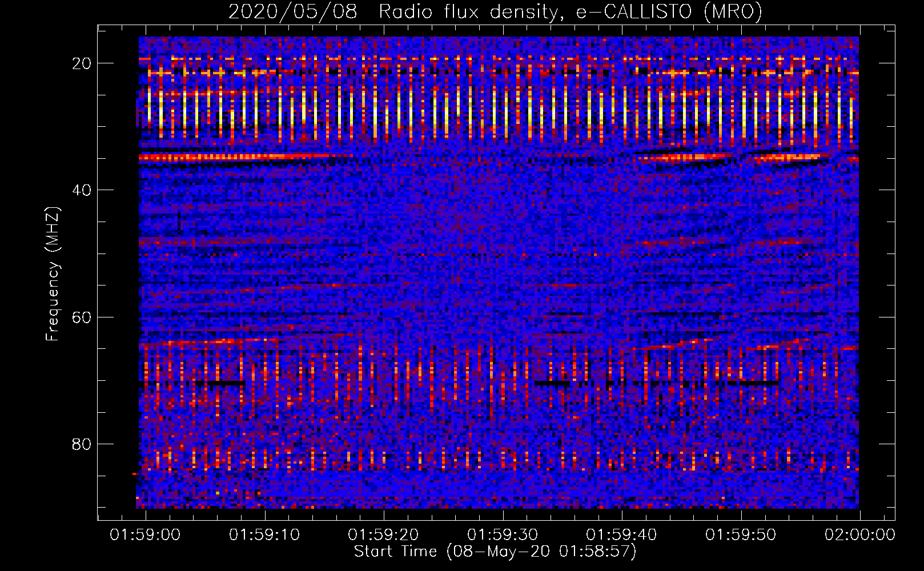Click the 'Frequency (MHZ)' axis label
Image resolution: width=924 pixels, height=571 pixels.
click(x=53, y=274)
